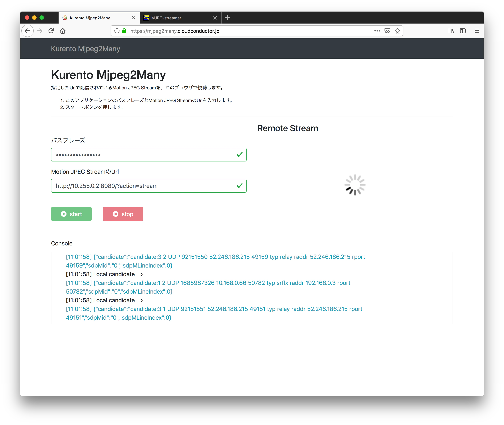This screenshot has height=425, width=504.
Task: Click the green start button
Action: pyautogui.click(x=71, y=214)
